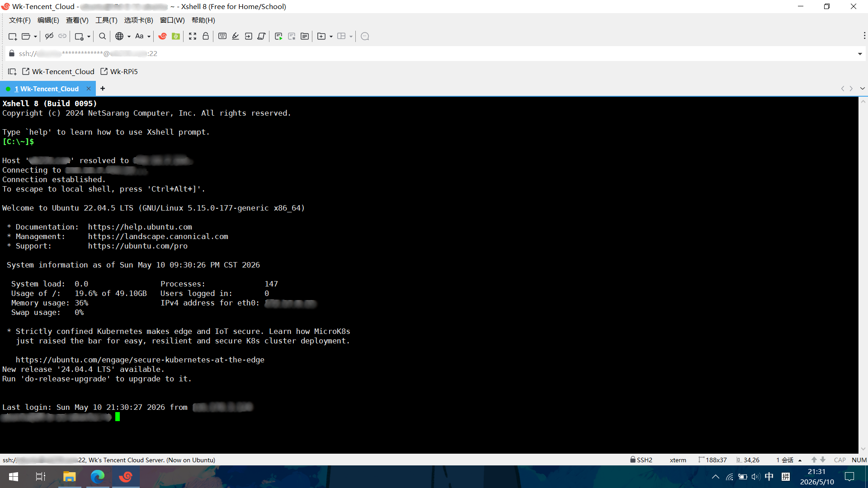Toggle the 中 IME language indicator
Viewport: 868px width, 488px height.
(769, 477)
